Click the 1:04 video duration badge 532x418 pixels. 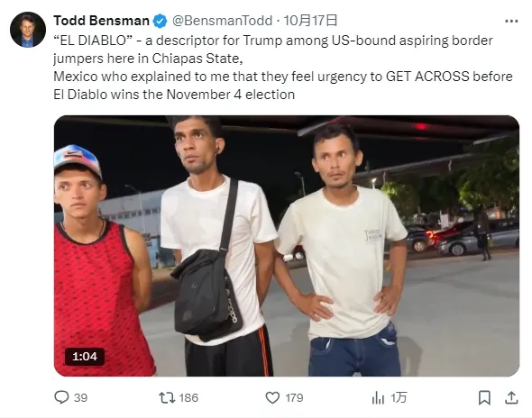coord(85,357)
